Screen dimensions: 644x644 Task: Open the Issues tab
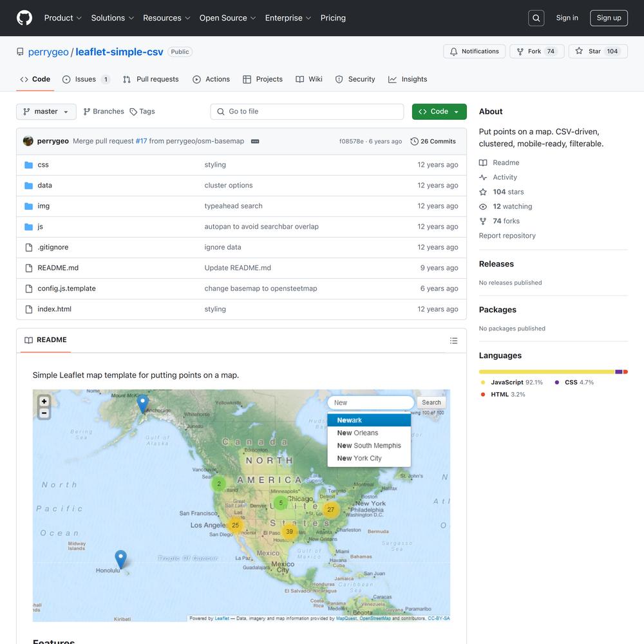click(86, 79)
